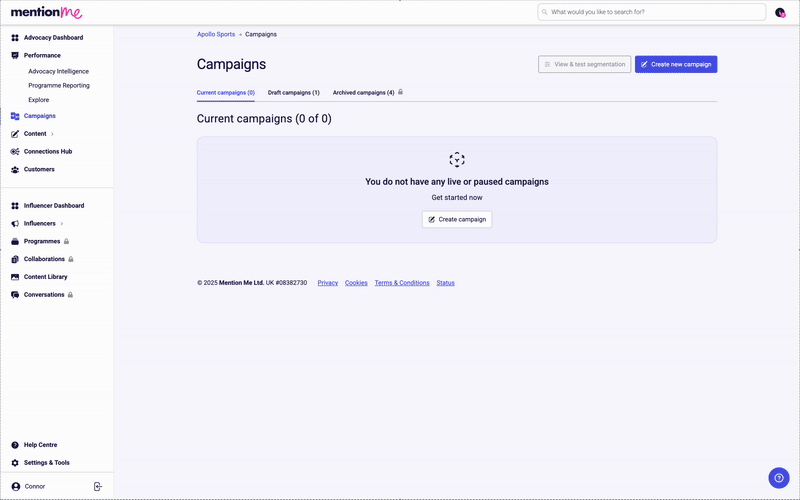Click the lock icon beside Archived campaigns
The height and width of the screenshot is (500, 800).
tap(401, 92)
